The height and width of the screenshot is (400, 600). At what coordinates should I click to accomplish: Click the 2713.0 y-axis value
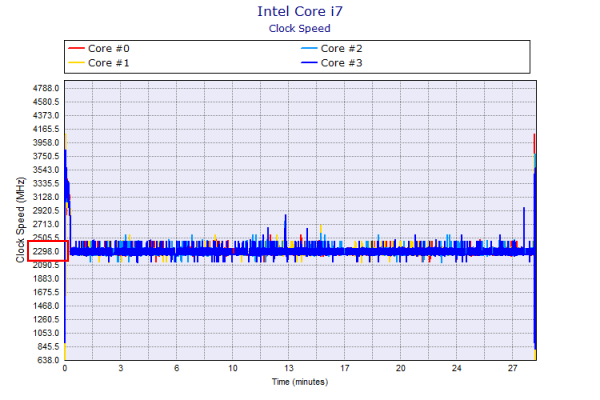click(46, 224)
